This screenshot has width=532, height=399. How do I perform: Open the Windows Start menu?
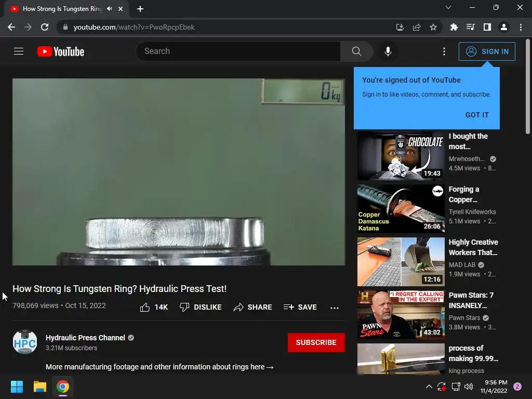click(x=17, y=387)
